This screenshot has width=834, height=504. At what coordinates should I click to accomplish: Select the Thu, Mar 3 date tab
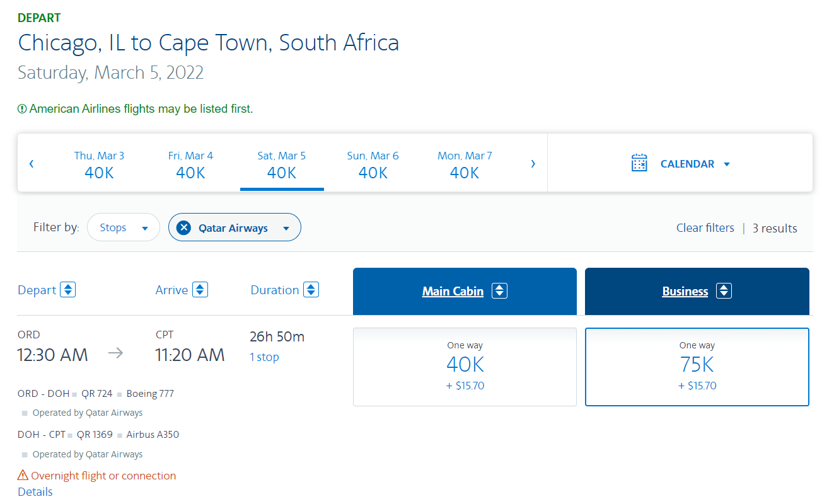click(99, 164)
